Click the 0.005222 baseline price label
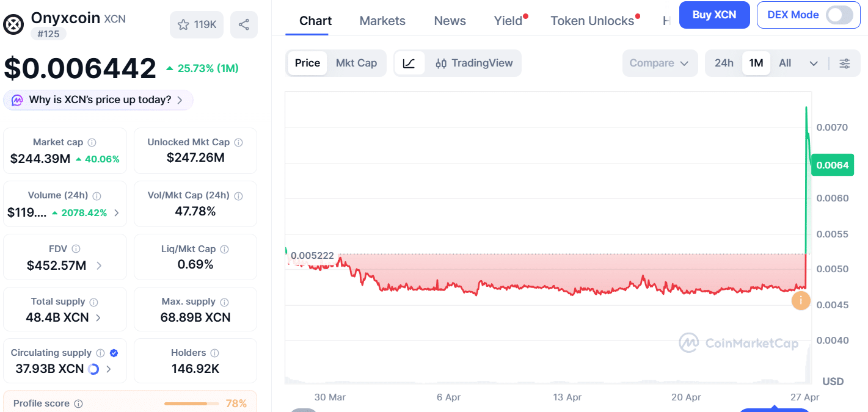 (312, 256)
